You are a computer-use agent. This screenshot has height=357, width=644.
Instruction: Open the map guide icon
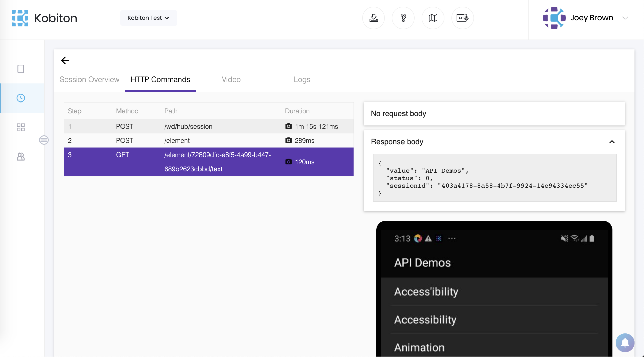pyautogui.click(x=433, y=18)
